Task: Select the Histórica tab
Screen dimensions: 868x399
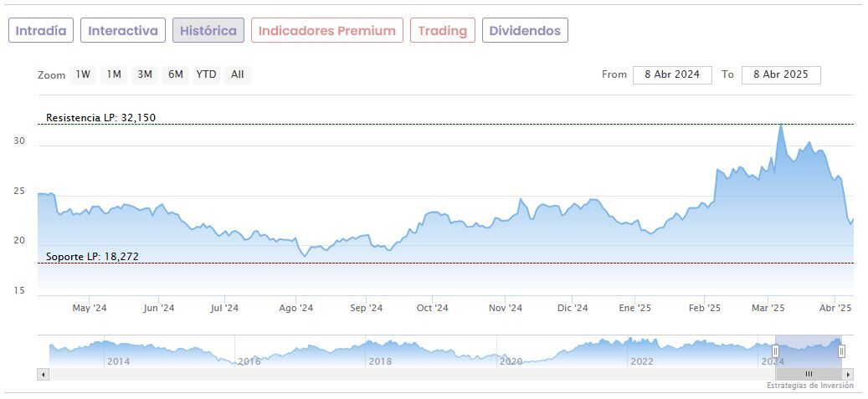Action: pos(208,31)
